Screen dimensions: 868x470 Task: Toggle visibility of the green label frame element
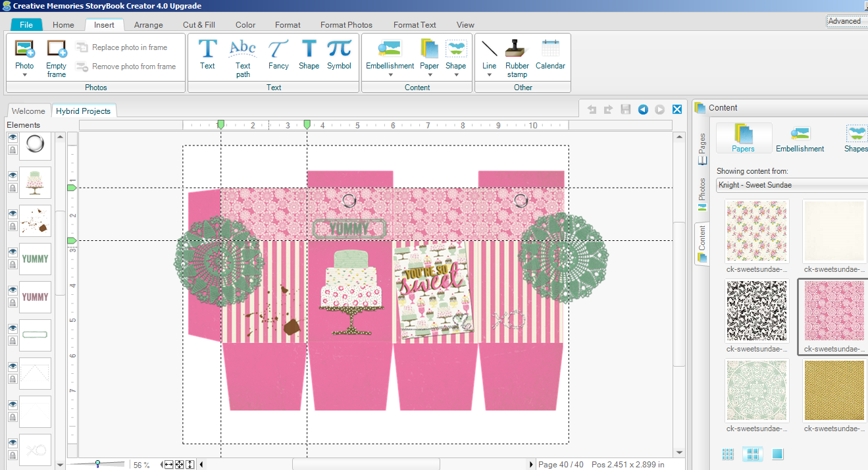[13, 328]
